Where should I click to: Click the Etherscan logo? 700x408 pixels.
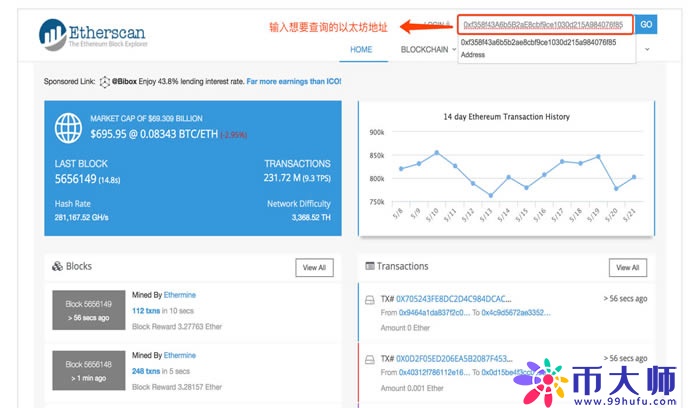pos(93,34)
